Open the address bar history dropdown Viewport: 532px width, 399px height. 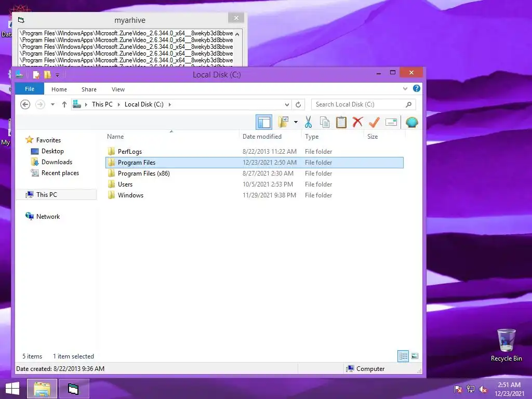pos(287,104)
